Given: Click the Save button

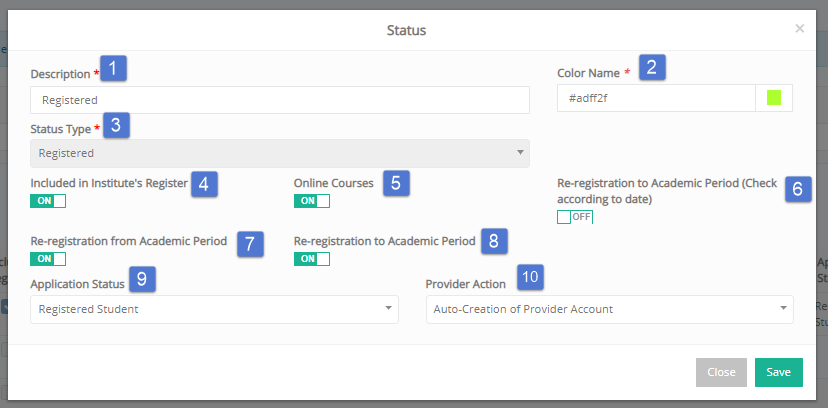Looking at the screenshot, I should [x=779, y=372].
